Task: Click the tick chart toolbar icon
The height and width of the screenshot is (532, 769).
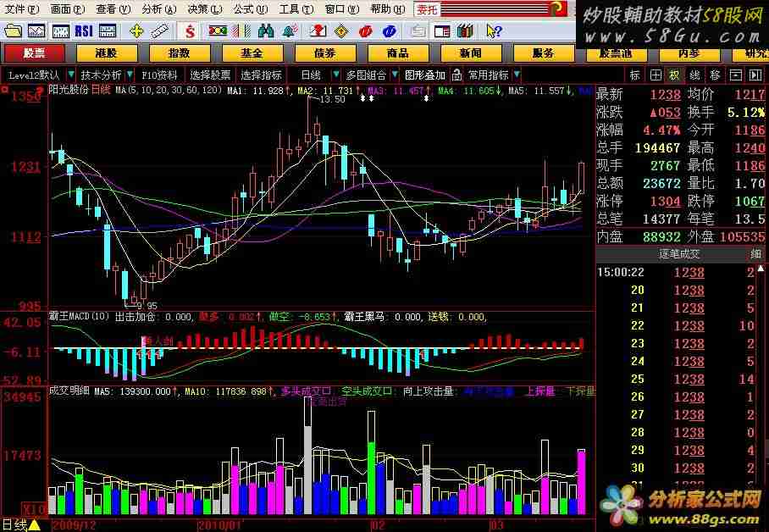Action: click(x=60, y=31)
